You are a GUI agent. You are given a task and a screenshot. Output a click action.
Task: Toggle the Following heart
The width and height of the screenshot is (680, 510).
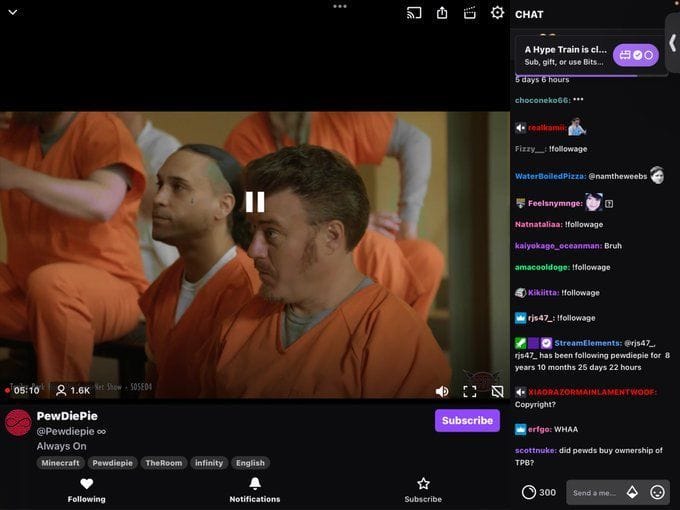click(86, 484)
